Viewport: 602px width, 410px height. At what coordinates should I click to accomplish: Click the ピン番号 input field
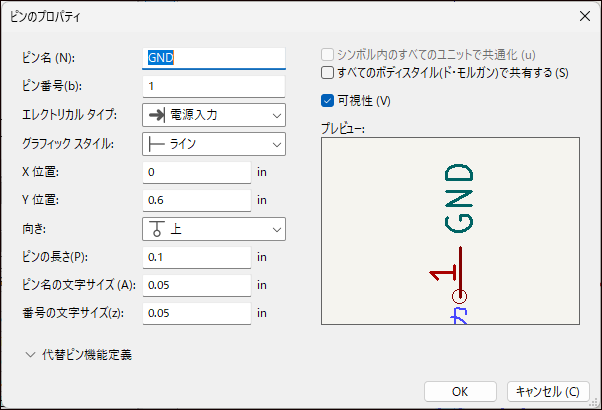pyautogui.click(x=214, y=86)
